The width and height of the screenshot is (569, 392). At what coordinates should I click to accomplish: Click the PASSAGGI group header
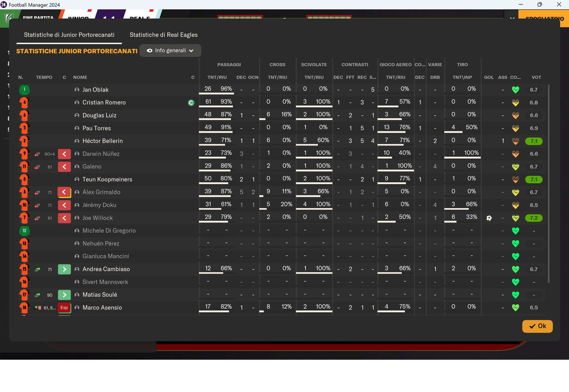[229, 65]
